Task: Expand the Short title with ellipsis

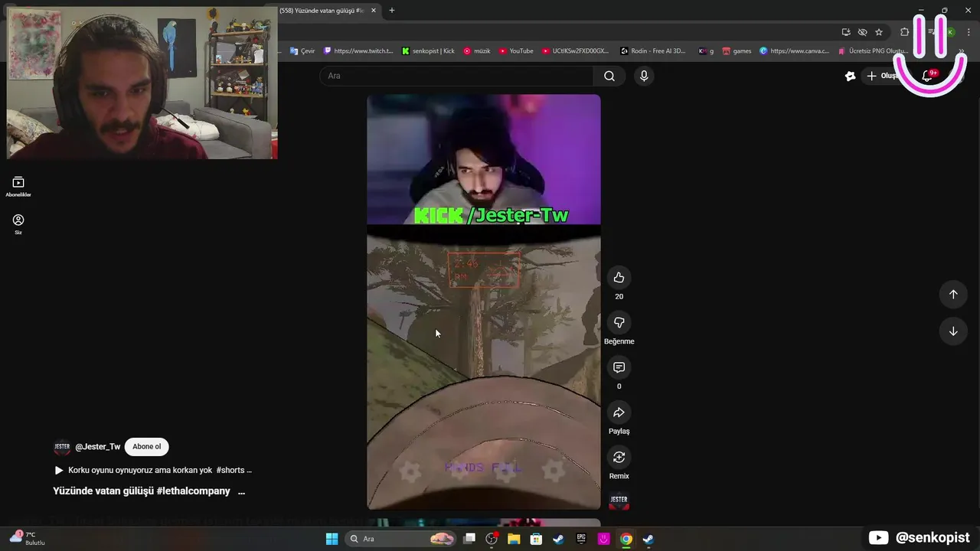Action: point(241,491)
